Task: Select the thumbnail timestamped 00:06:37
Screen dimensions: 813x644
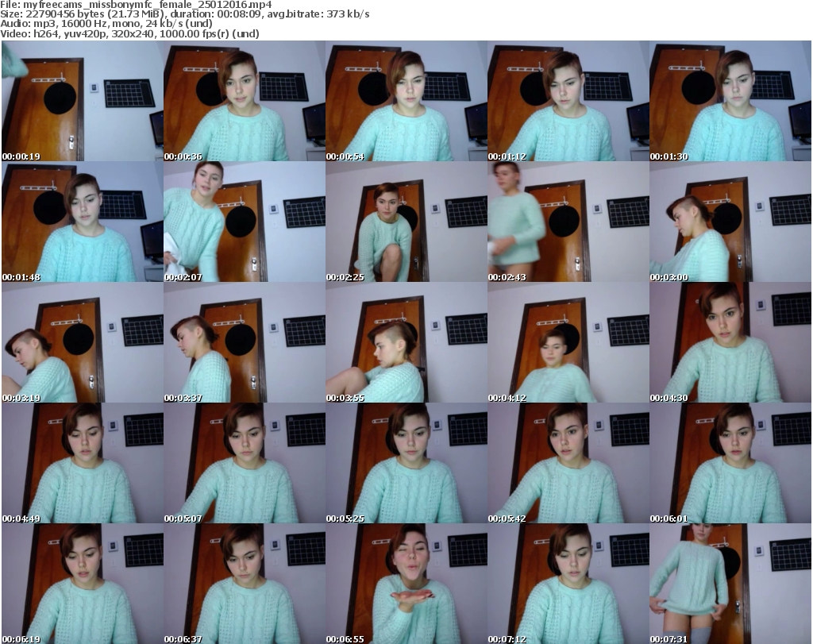Action: [x=245, y=584]
